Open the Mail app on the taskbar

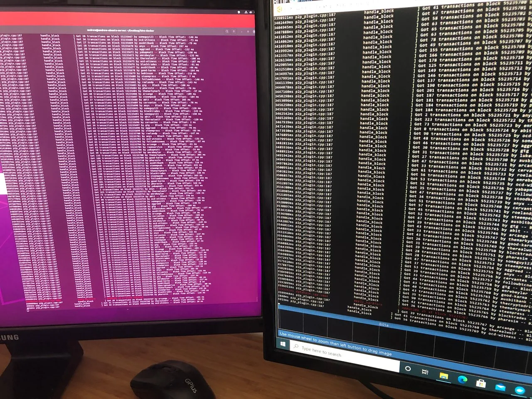tap(500, 387)
